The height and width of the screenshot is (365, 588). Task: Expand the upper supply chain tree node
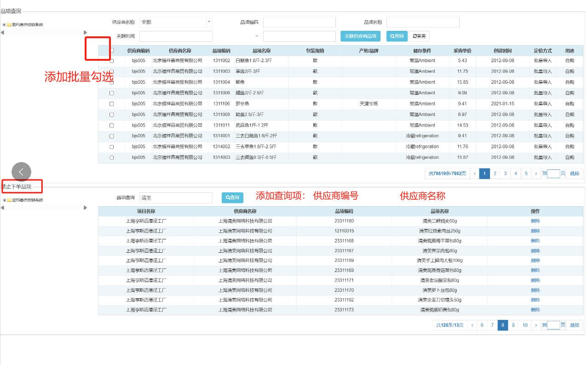pyautogui.click(x=4, y=24)
